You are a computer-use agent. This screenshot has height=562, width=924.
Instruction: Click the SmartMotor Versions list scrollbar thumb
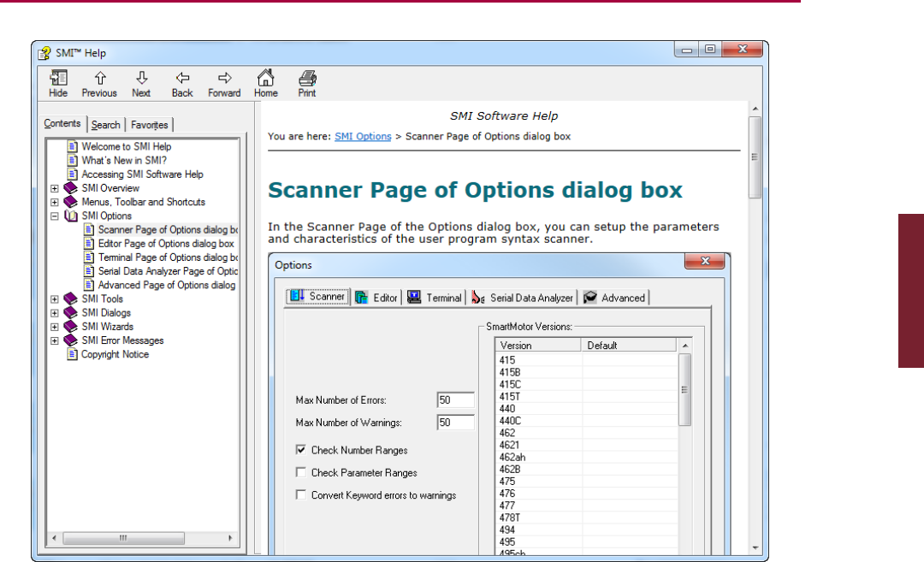[x=684, y=389]
